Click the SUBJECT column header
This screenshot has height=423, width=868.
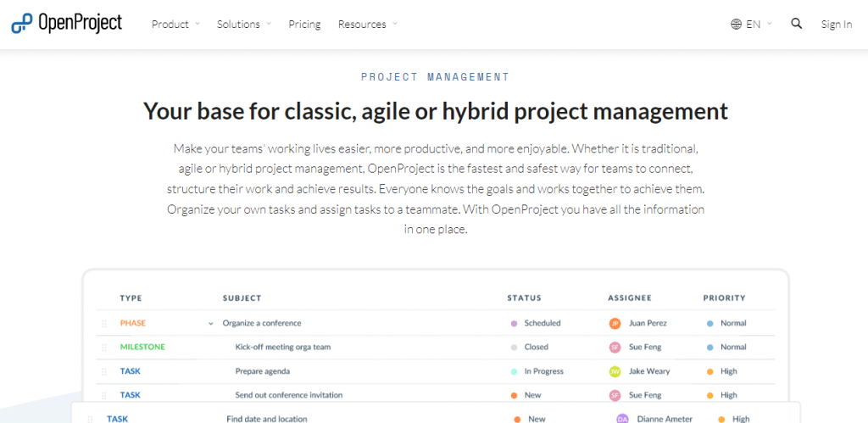[242, 298]
